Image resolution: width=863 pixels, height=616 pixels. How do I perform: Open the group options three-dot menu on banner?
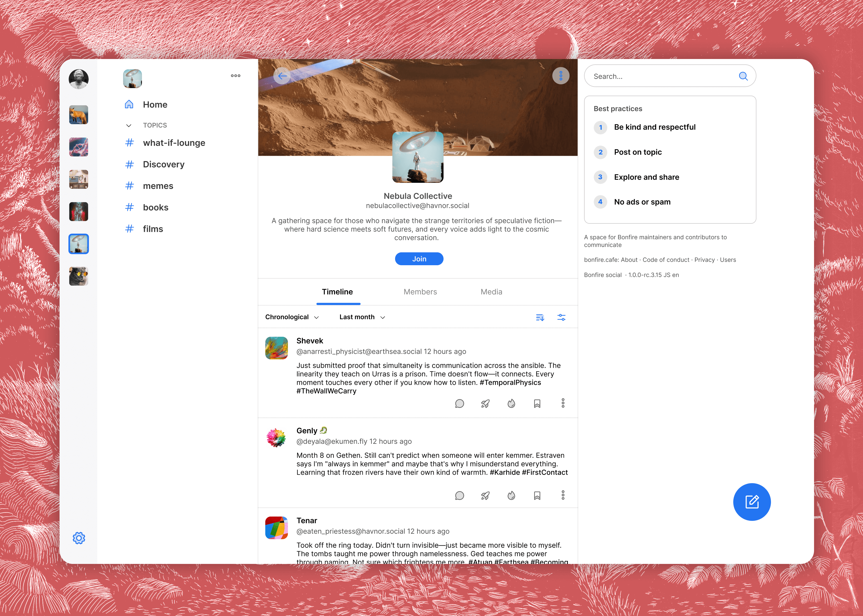pyautogui.click(x=560, y=76)
